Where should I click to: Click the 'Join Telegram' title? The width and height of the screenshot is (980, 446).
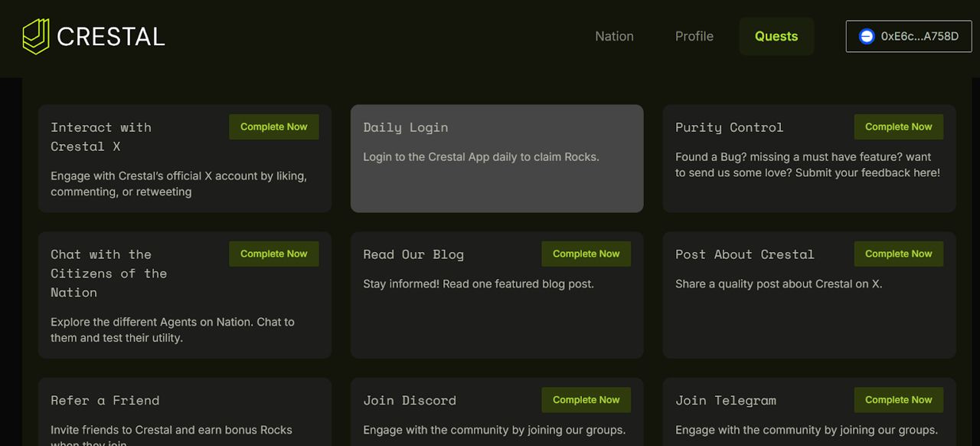click(726, 400)
